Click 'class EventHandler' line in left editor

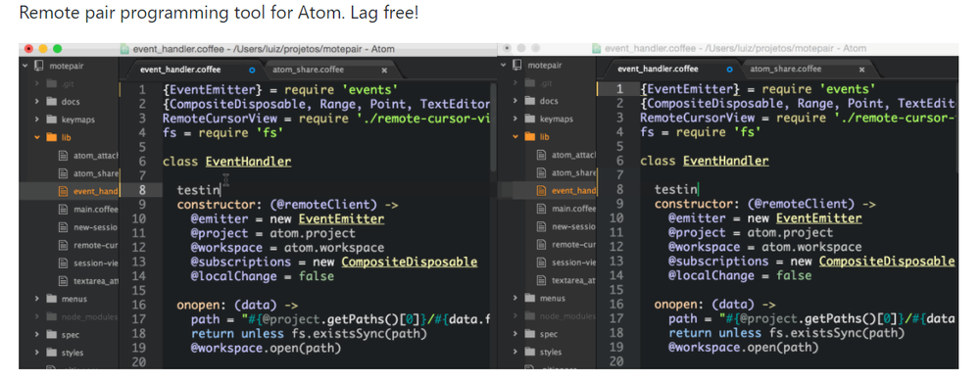227,162
